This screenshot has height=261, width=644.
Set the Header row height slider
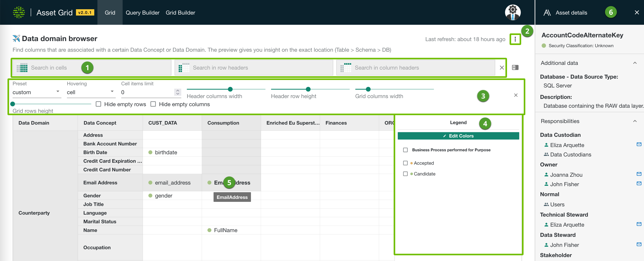[x=308, y=89]
